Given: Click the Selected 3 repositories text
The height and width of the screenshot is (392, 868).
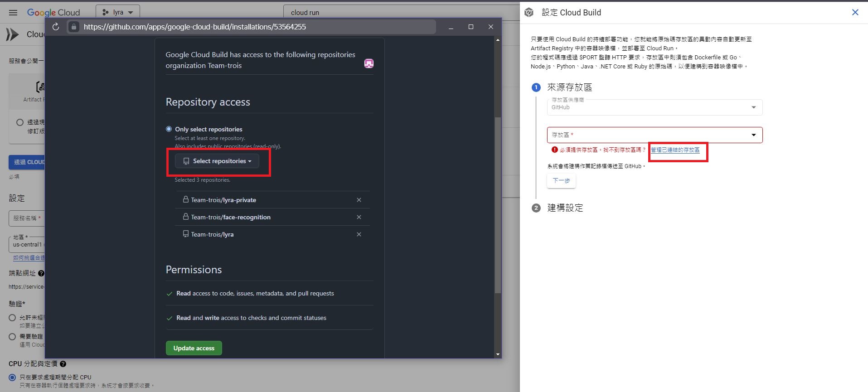Looking at the screenshot, I should tap(202, 180).
